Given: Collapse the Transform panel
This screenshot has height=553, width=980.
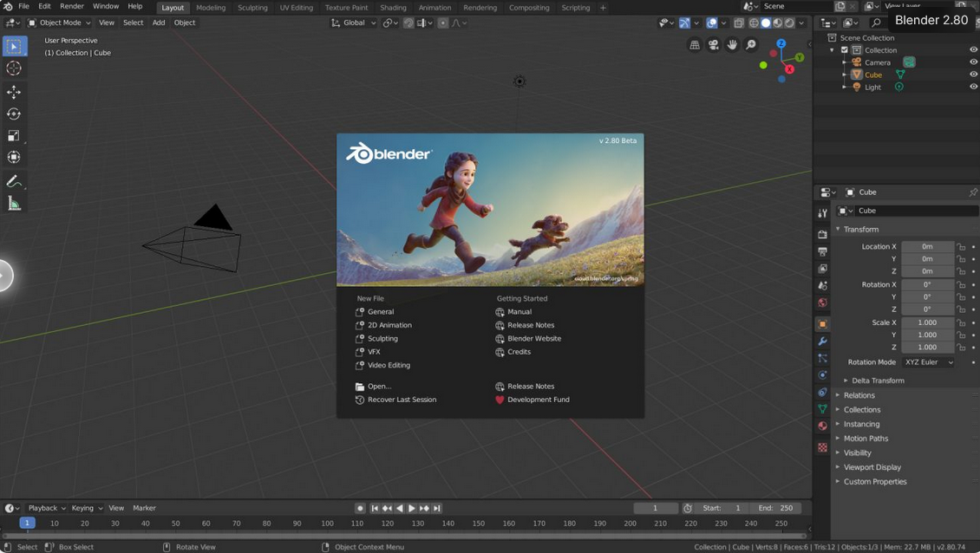Looking at the screenshot, I should tap(860, 230).
